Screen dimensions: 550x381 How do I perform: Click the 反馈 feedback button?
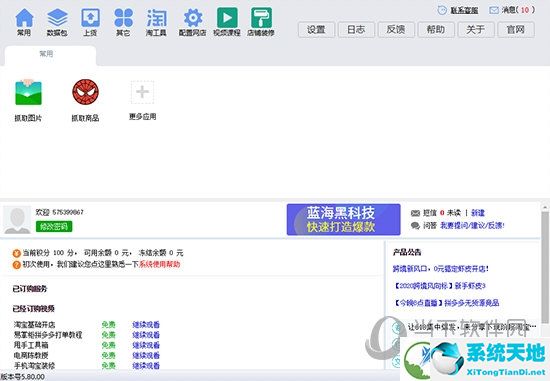396,29
